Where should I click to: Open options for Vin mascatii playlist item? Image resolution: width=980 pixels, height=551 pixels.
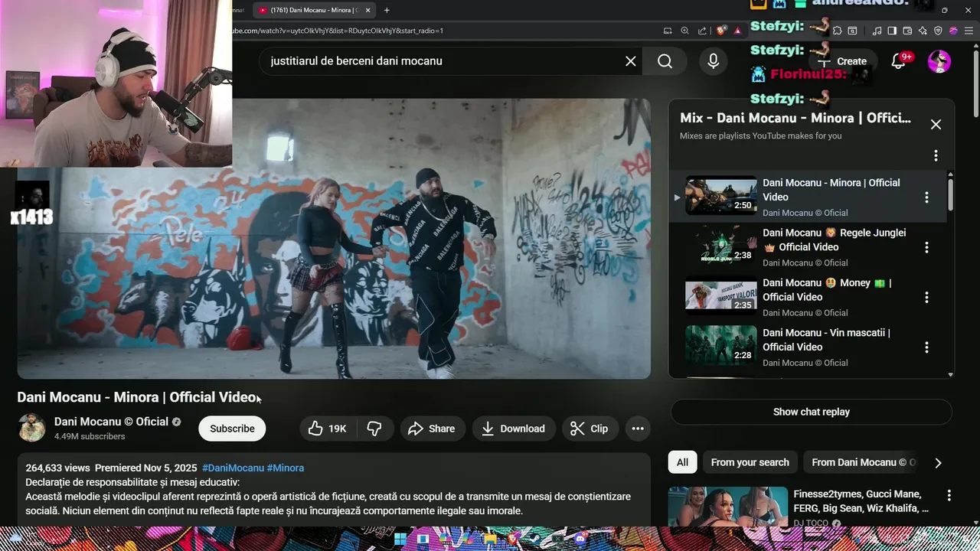coord(926,347)
